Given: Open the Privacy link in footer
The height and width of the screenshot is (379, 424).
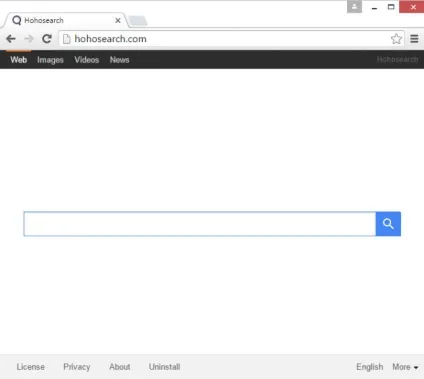Looking at the screenshot, I should 77,367.
